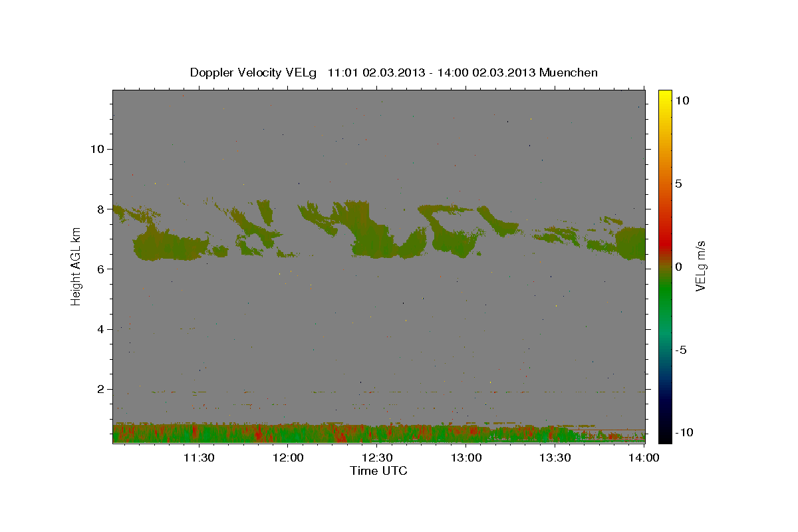Click the 'Height AGL km' axis label
Screen dimensions: 798x532
(76, 267)
